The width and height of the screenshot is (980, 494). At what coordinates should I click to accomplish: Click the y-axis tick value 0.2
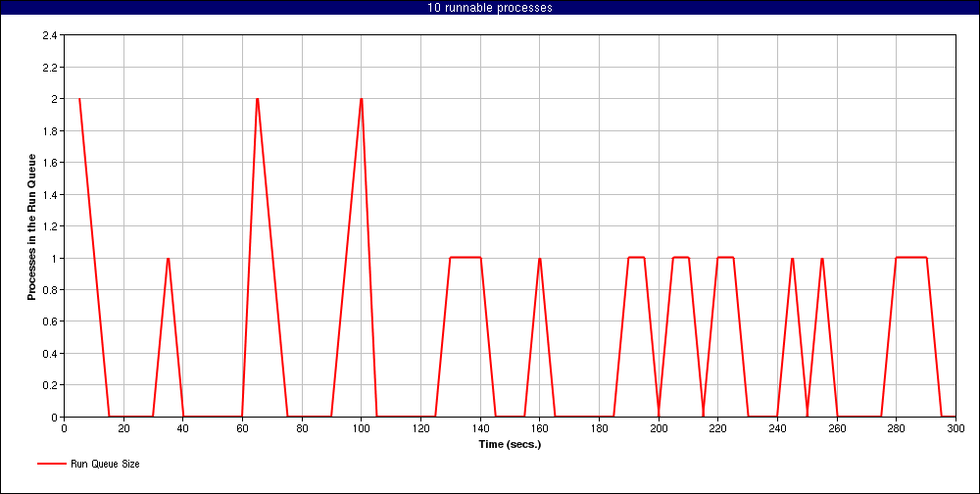coord(49,384)
